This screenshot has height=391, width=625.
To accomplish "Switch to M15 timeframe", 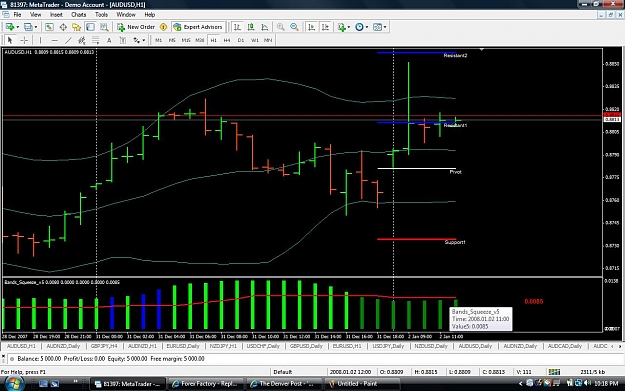I will (186, 40).
